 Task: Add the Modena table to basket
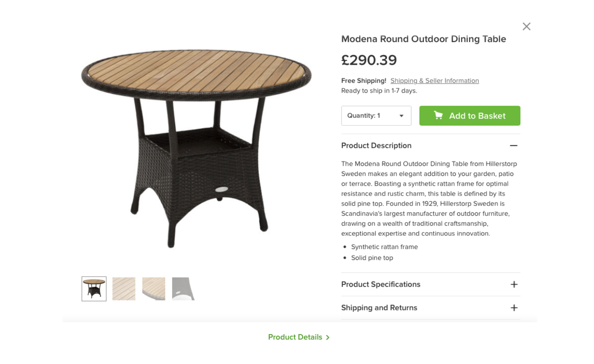click(x=470, y=116)
